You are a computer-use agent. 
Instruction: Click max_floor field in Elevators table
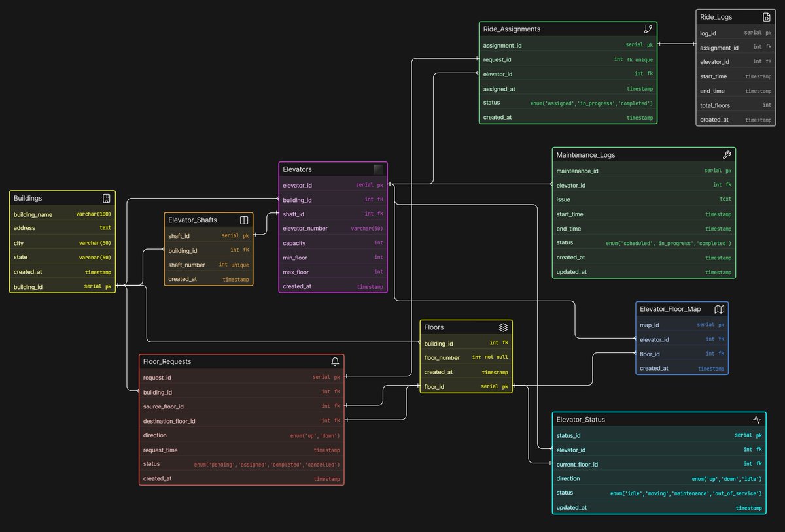pyautogui.click(x=333, y=272)
